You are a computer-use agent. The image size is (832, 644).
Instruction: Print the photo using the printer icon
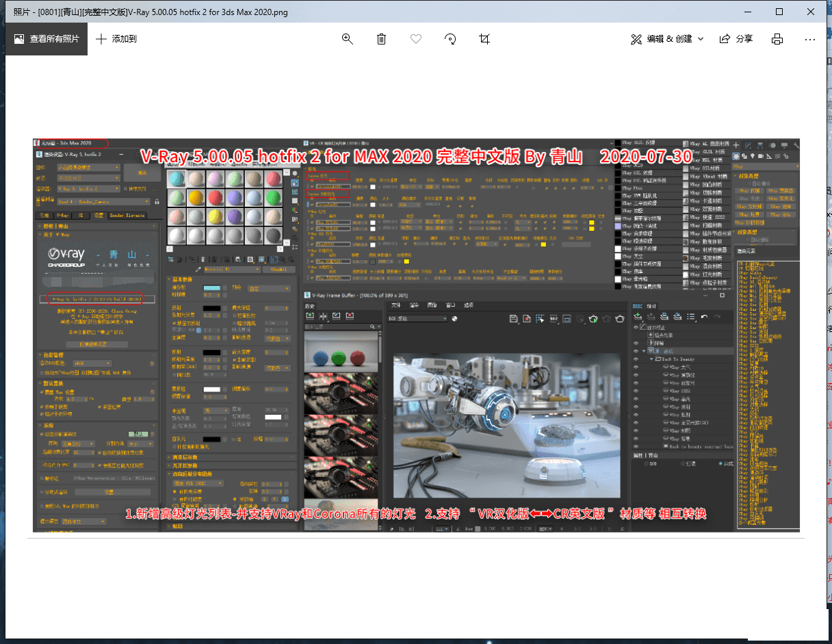coord(777,39)
